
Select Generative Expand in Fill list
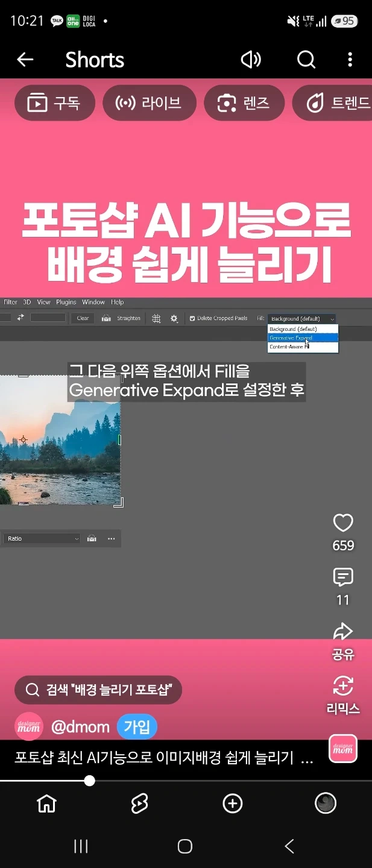click(303, 338)
